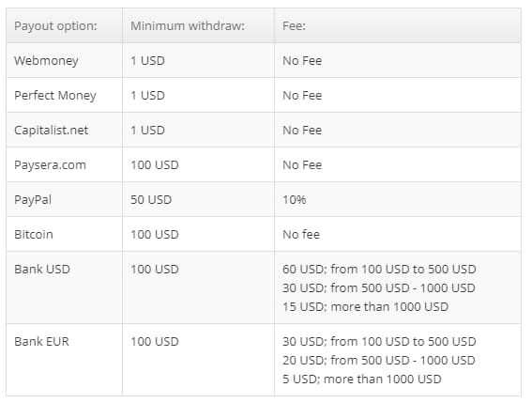Click '20 USD; from 500 USD' fee line

tap(379, 360)
